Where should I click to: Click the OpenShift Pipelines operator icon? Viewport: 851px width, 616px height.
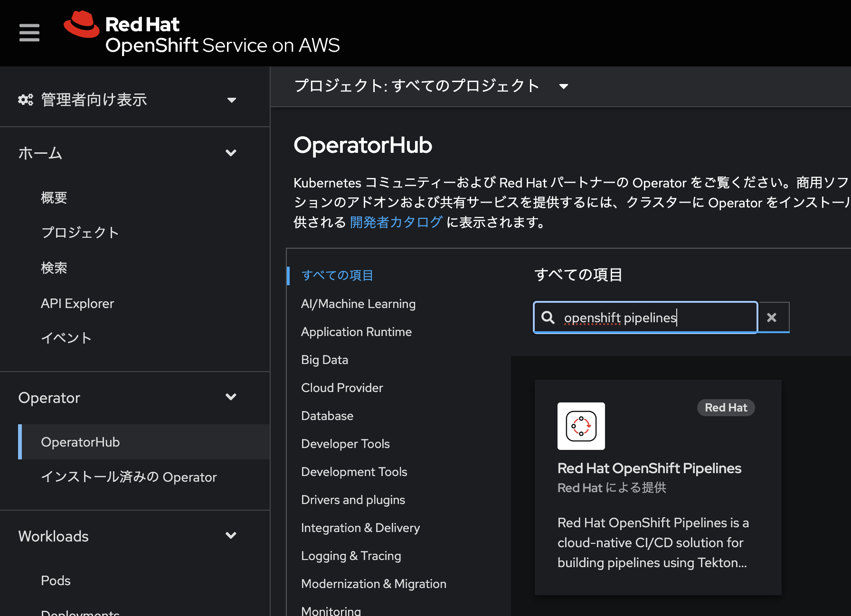581,426
